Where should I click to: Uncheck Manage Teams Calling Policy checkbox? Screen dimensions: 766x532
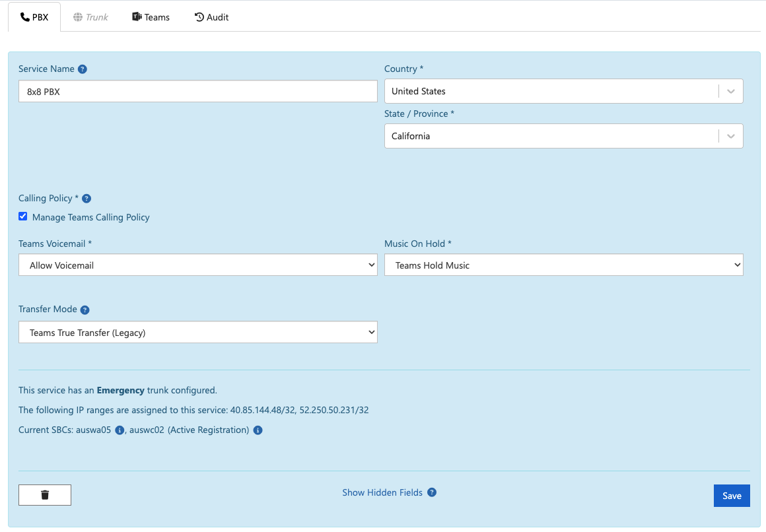click(23, 216)
